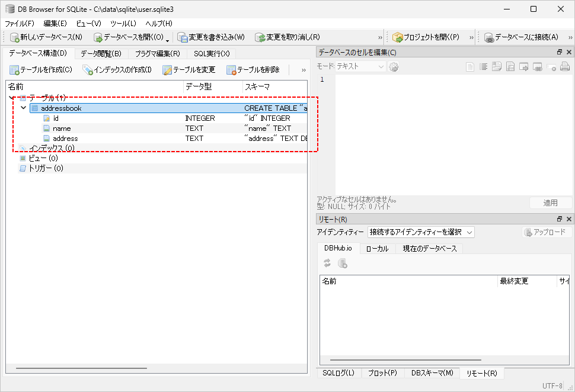This screenshot has width=575, height=392.
Task: Open the arrow next to データベースを開く
Action: [x=168, y=39]
